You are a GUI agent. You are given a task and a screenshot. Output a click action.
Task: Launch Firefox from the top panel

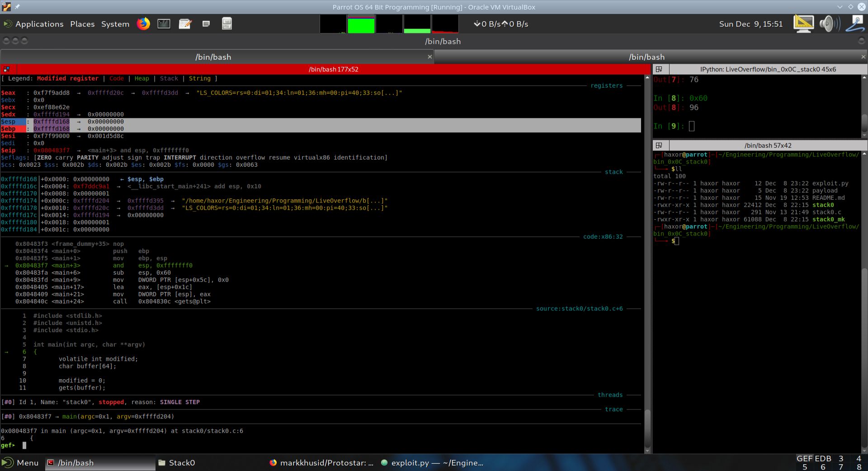click(x=143, y=24)
